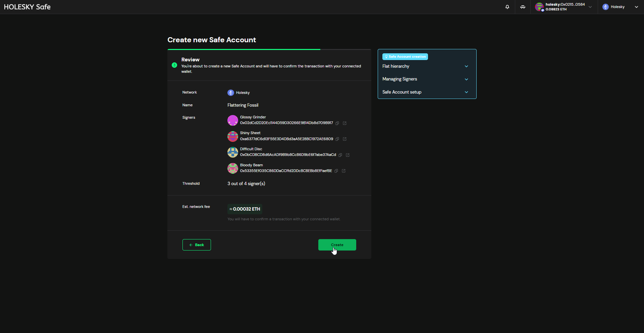Image resolution: width=644 pixels, height=333 pixels.
Task: Copy Glossy Grinder's address
Action: (x=337, y=123)
